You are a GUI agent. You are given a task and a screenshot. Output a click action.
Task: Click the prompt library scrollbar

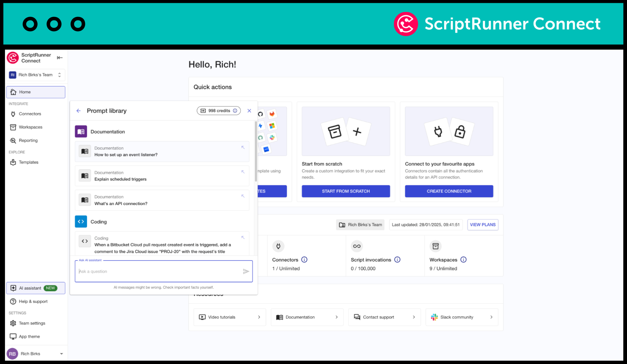click(256, 152)
